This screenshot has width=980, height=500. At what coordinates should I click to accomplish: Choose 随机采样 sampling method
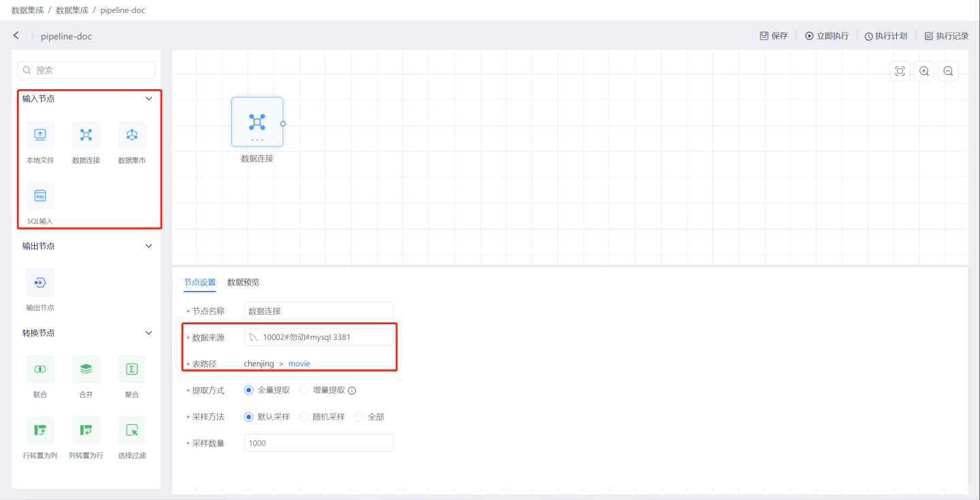pyautogui.click(x=304, y=417)
